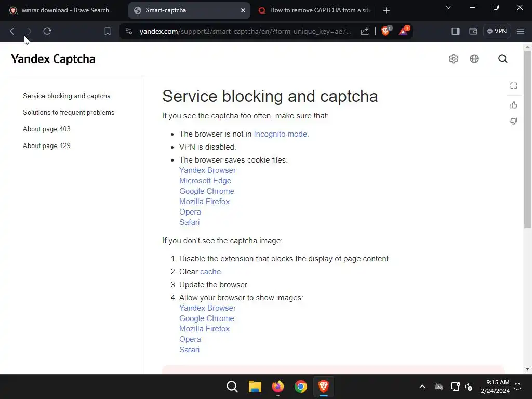Open the notifications bell icon
This screenshot has height=399, width=532.
(518, 387)
